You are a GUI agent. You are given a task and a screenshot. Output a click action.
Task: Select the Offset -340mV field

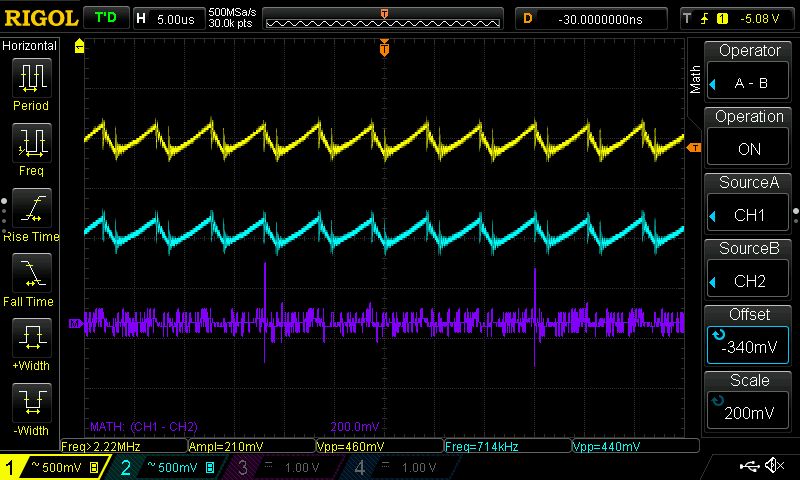(748, 345)
